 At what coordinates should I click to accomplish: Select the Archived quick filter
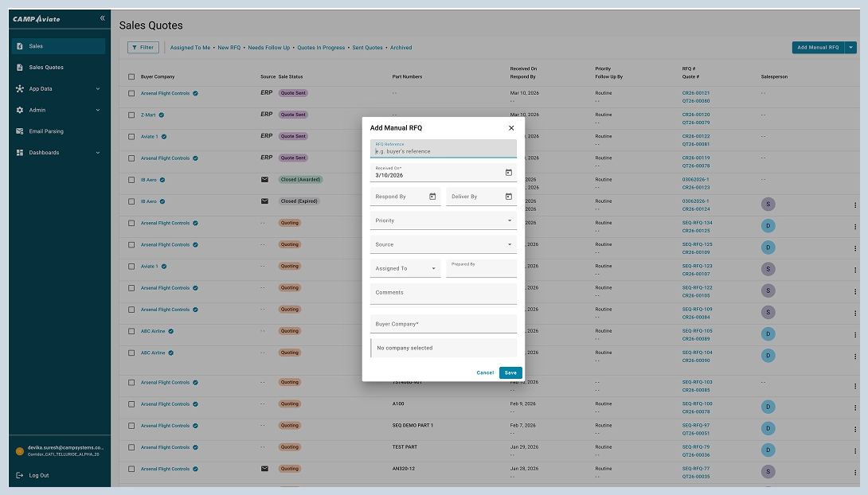point(401,48)
